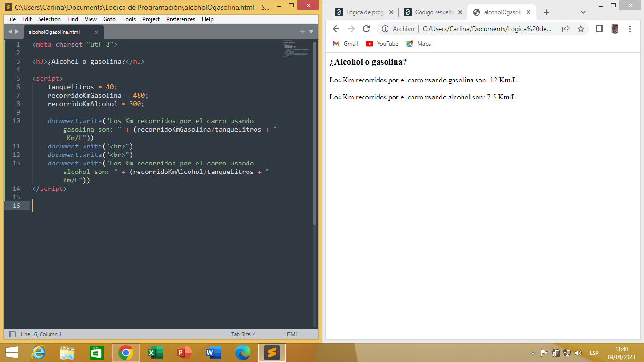Open Microsoft Store from taskbar
The height and width of the screenshot is (362, 644).
point(96,353)
